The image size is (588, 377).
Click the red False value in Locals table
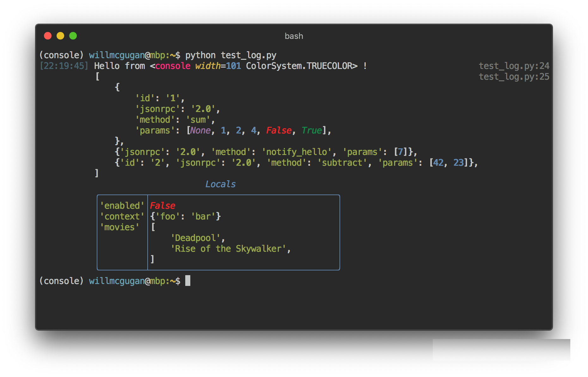tap(162, 206)
